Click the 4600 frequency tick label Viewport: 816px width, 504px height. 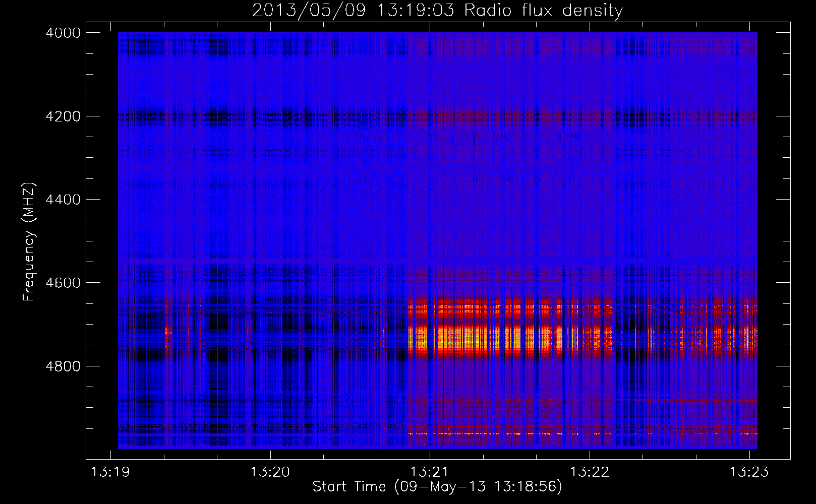pos(63,283)
